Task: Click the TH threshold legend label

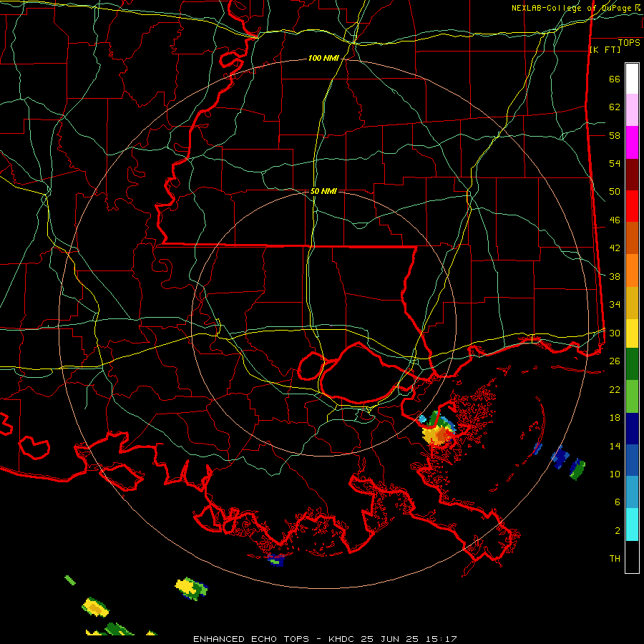Action: (x=615, y=559)
